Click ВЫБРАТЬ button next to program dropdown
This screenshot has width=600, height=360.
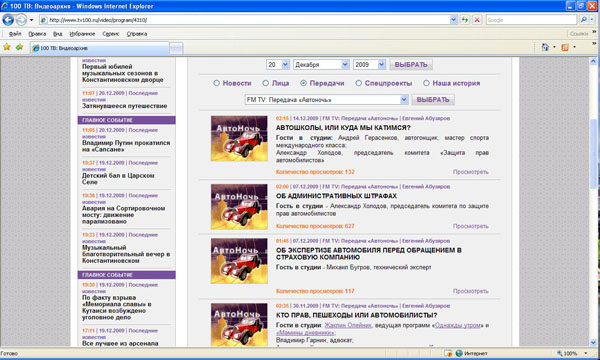(433, 100)
